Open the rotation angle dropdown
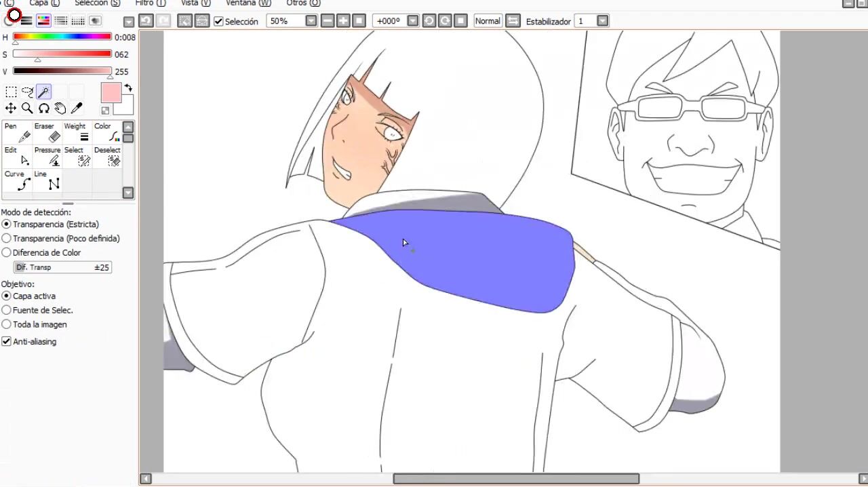This screenshot has width=868, height=487. [x=412, y=21]
